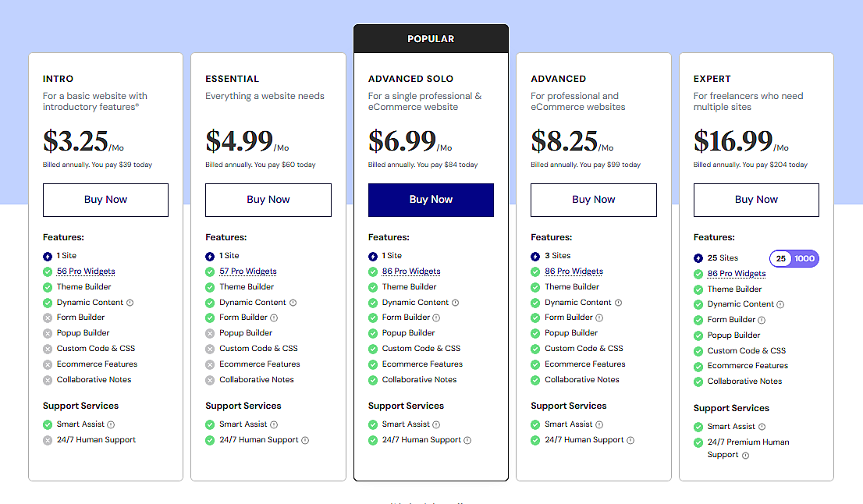Click the gray X beside Intro Ecommerce Features

tap(48, 364)
